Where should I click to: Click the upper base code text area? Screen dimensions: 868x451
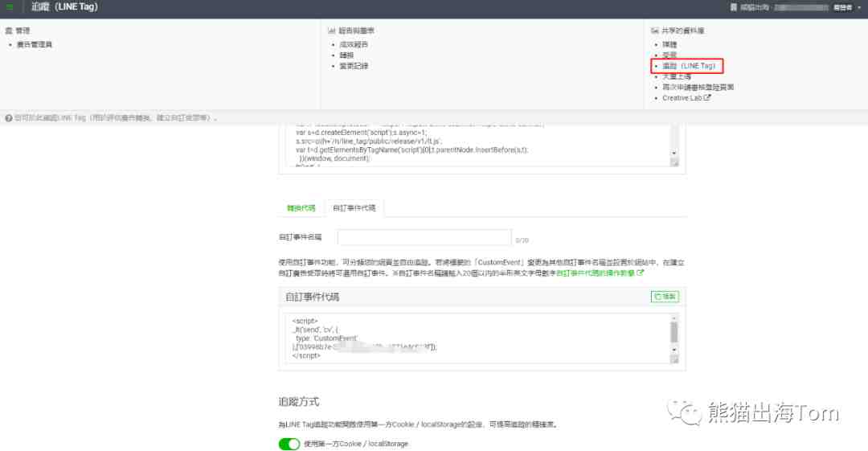pos(477,146)
